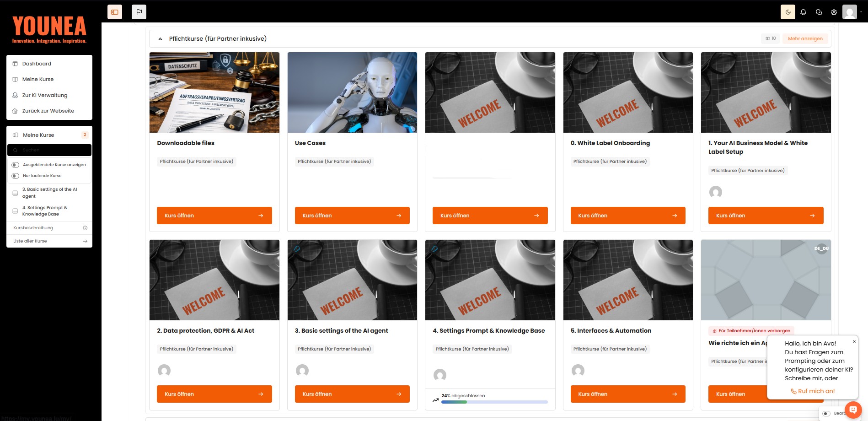Collapse the Pflichtkurse section triangle
This screenshot has height=421, width=868.
coord(160,39)
